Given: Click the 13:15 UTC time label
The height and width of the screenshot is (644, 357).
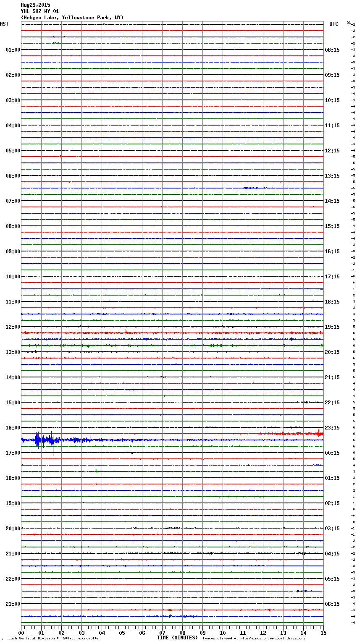Looking at the screenshot, I should click(x=332, y=176).
